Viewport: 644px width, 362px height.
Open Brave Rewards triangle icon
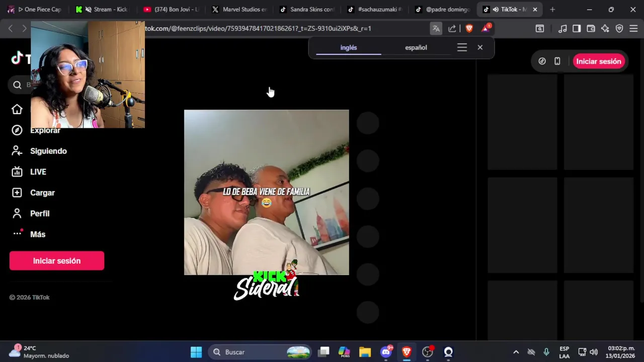point(486,29)
